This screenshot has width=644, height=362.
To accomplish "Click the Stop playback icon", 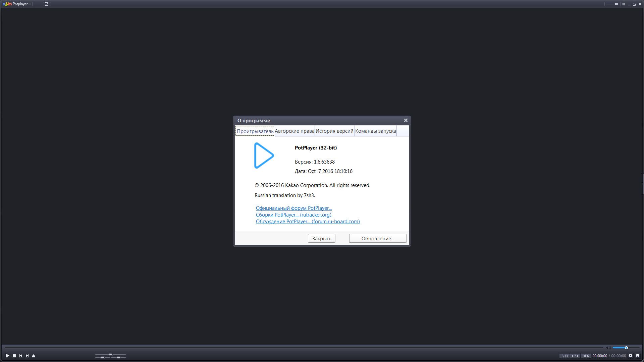I will coord(14,356).
